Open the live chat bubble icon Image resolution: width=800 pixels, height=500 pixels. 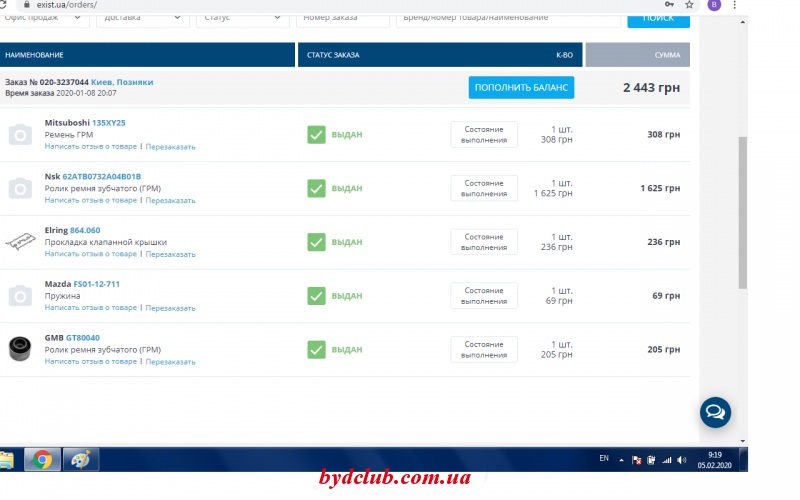point(715,412)
